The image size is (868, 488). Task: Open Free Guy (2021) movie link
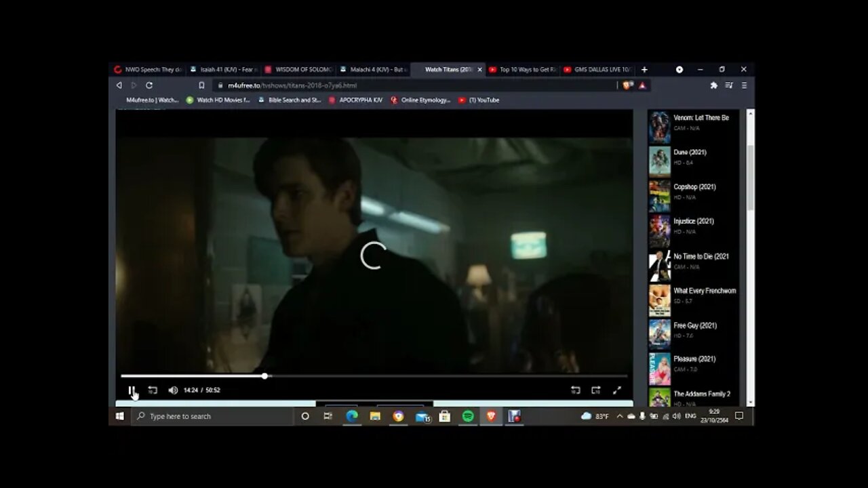(x=695, y=325)
